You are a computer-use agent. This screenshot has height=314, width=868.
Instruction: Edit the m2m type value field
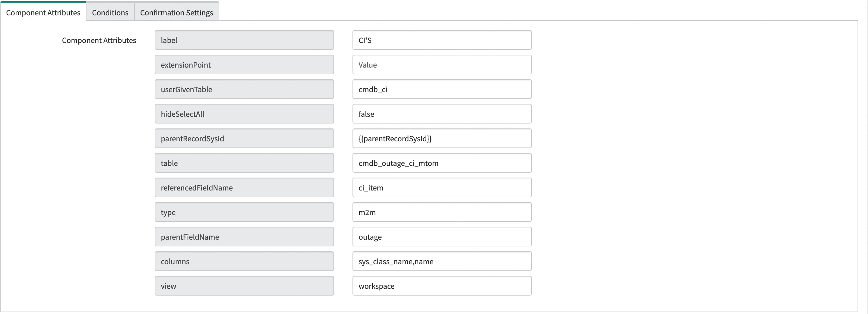(x=442, y=212)
